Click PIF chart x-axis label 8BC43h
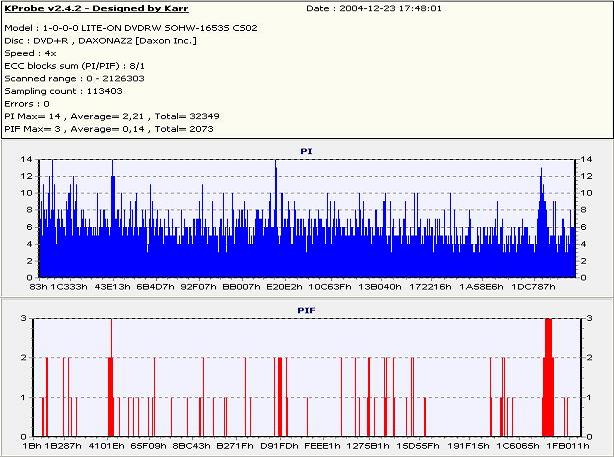Image resolution: width=614 pixels, height=457 pixels. [191, 446]
